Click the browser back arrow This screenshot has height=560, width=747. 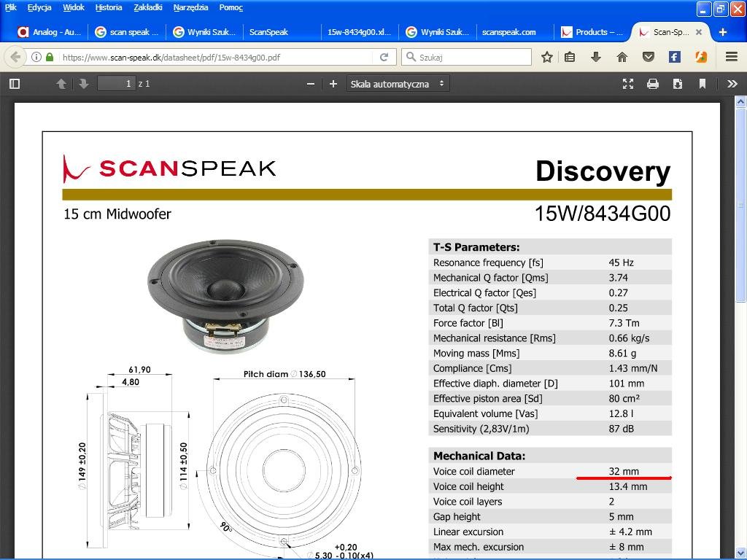coord(15,57)
